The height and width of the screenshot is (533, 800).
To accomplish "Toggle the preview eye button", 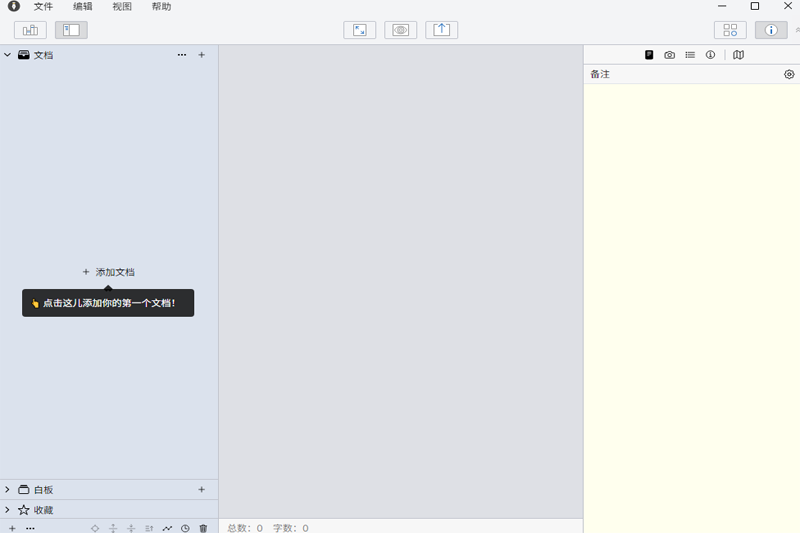I will click(400, 30).
